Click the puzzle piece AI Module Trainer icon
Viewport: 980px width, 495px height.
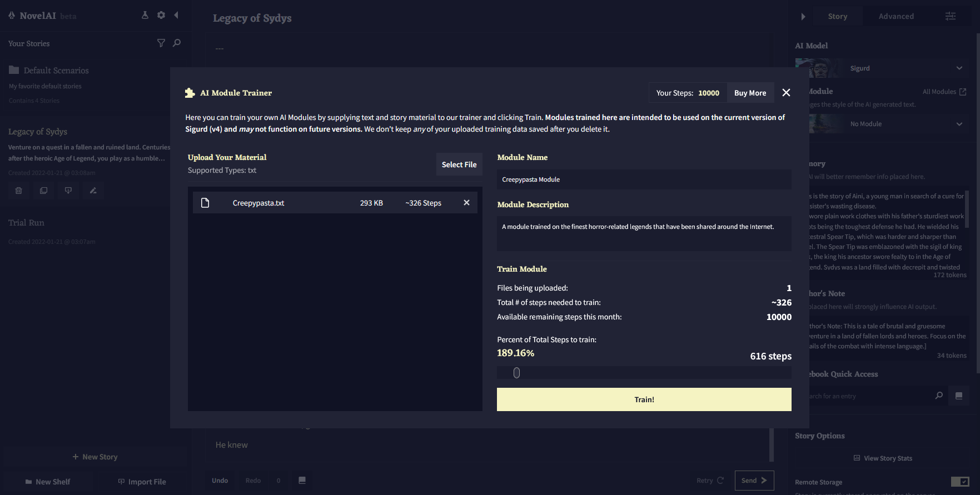pos(190,93)
